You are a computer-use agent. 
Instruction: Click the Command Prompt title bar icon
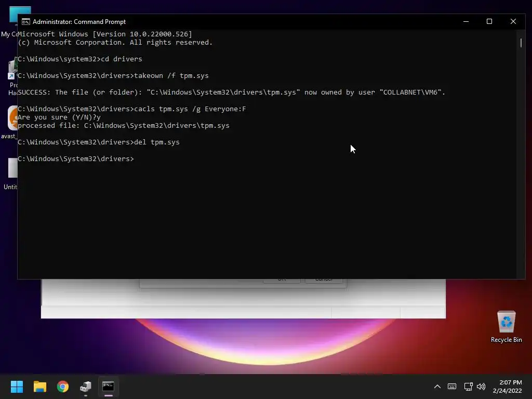pos(26,22)
